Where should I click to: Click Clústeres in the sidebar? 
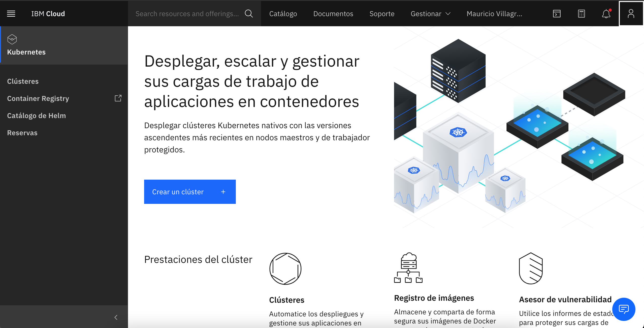click(x=23, y=81)
